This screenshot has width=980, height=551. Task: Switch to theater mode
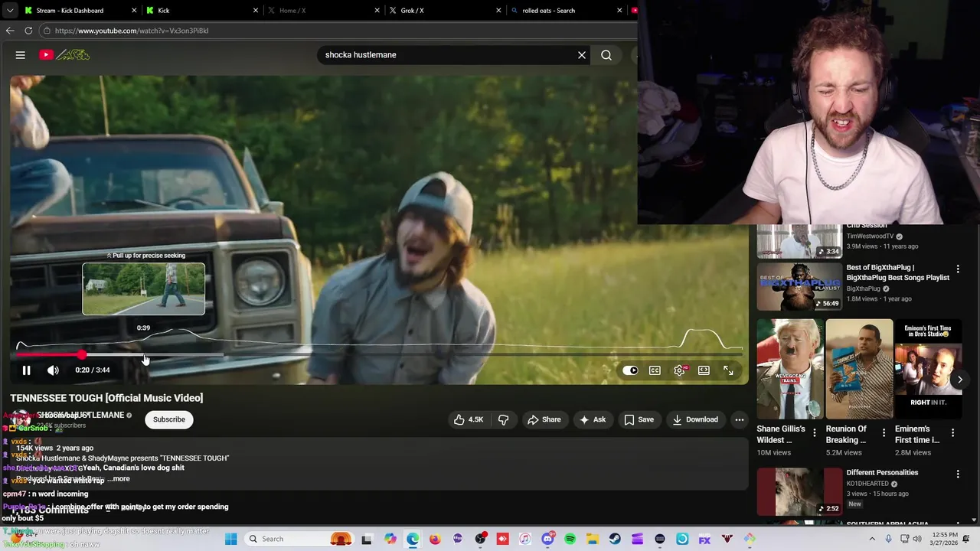pyautogui.click(x=704, y=370)
